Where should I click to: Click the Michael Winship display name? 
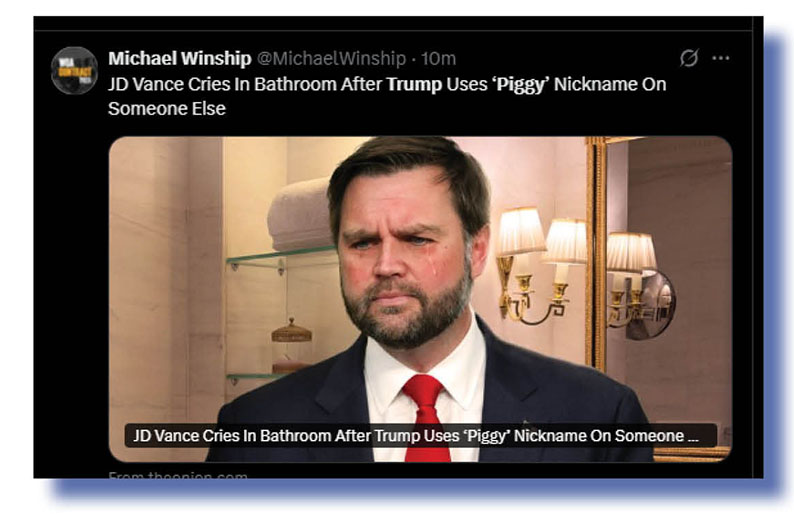[x=180, y=58]
